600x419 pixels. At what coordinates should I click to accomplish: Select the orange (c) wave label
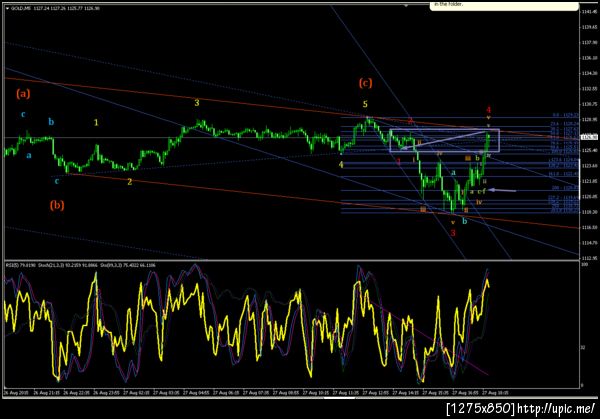pos(365,83)
